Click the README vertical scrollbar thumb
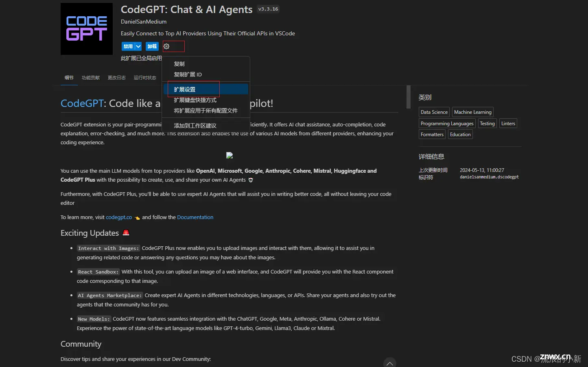The image size is (588, 367). point(409,97)
